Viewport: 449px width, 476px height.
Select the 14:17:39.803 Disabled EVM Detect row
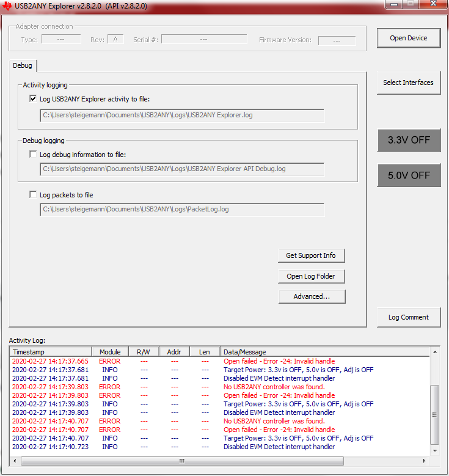point(220,412)
